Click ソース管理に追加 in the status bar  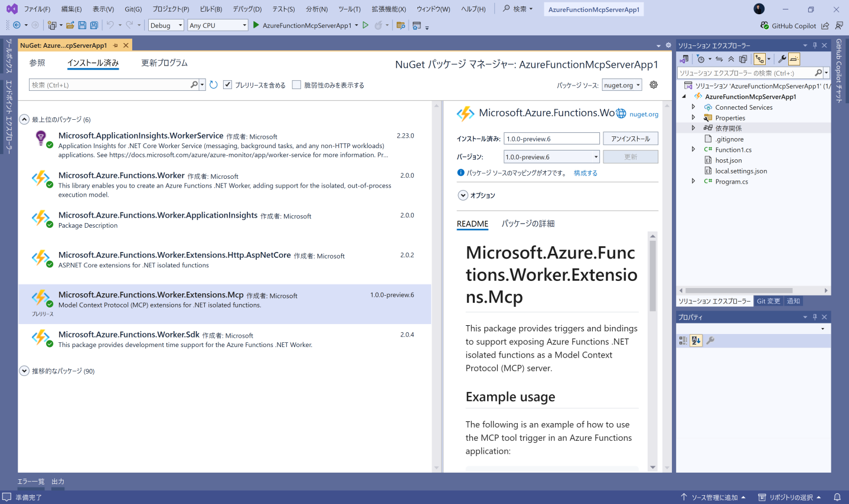click(x=715, y=498)
